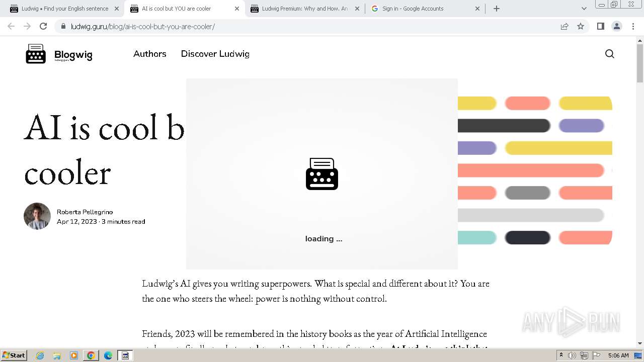Click the volume speaker tray icon

(x=572, y=355)
